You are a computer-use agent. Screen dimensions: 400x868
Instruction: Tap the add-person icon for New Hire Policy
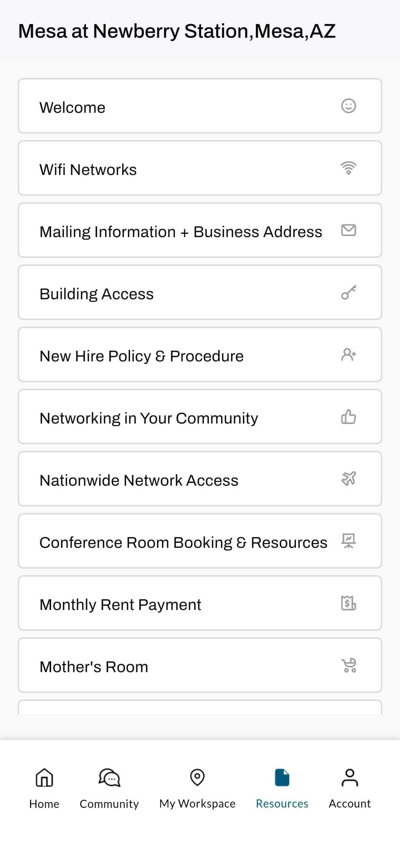[348, 354]
